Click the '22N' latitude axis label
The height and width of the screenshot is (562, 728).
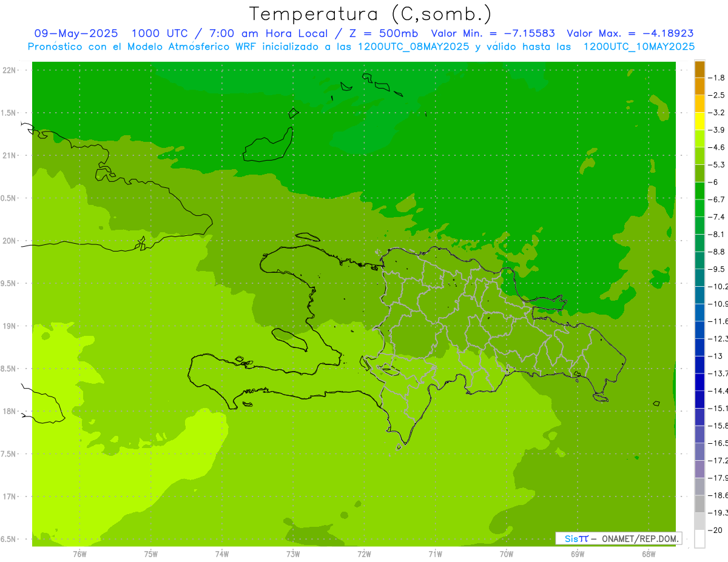pos(8,70)
